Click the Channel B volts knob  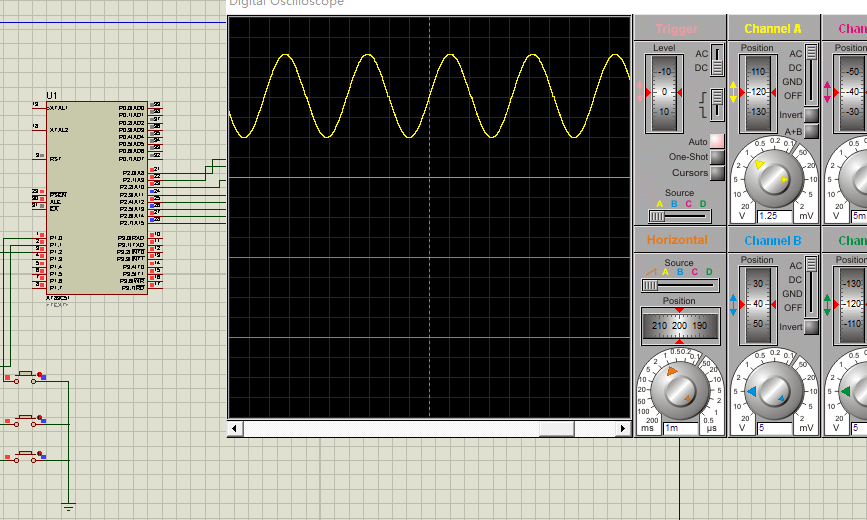point(773,391)
